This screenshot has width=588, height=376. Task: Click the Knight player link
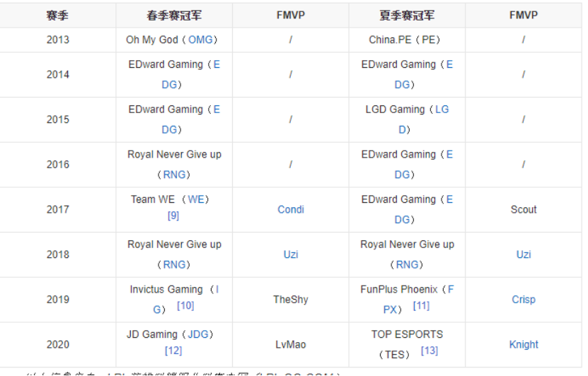tap(523, 344)
